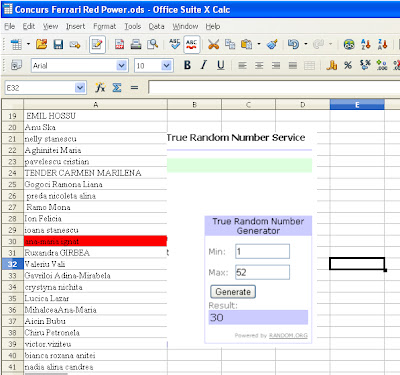The width and height of the screenshot is (400, 375).
Task: Toggle Underline formatting
Action: pos(221,65)
